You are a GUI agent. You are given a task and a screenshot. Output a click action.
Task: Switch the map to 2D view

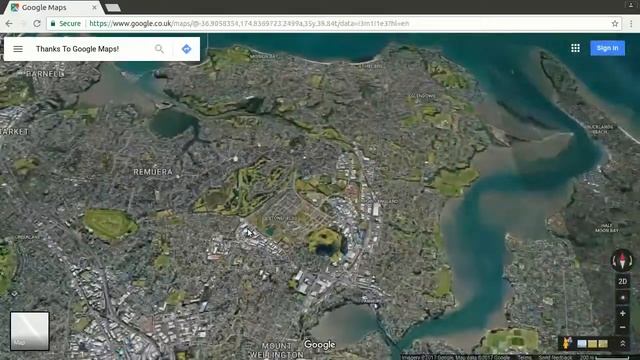pos(622,281)
